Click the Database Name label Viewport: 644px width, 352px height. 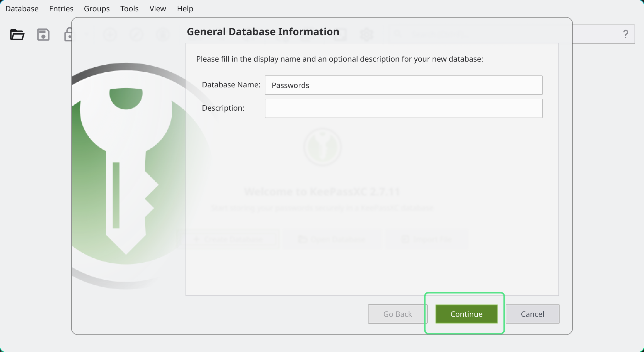click(231, 85)
